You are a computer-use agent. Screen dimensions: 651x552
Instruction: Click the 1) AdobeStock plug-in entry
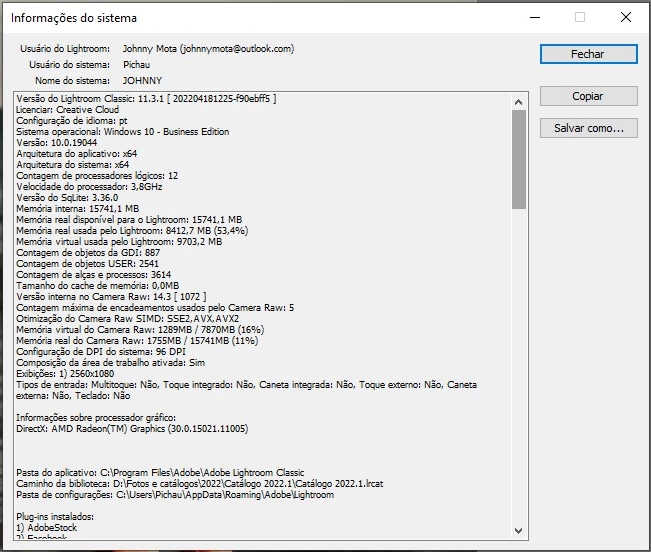click(x=46, y=528)
